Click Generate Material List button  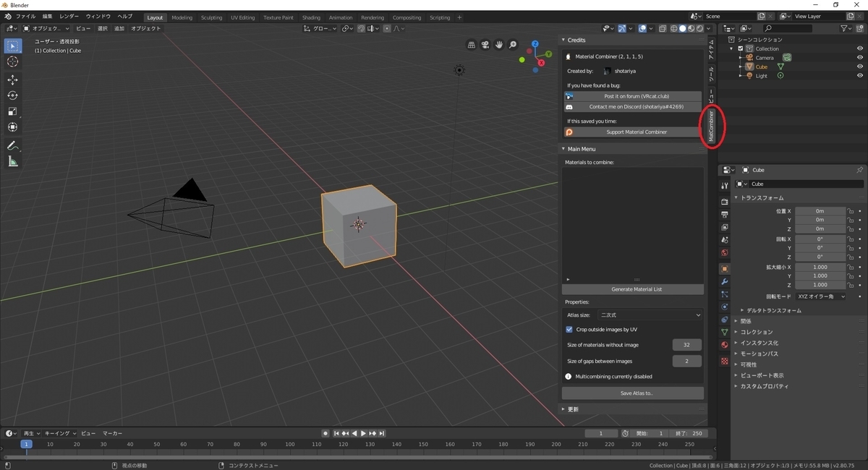click(633, 289)
